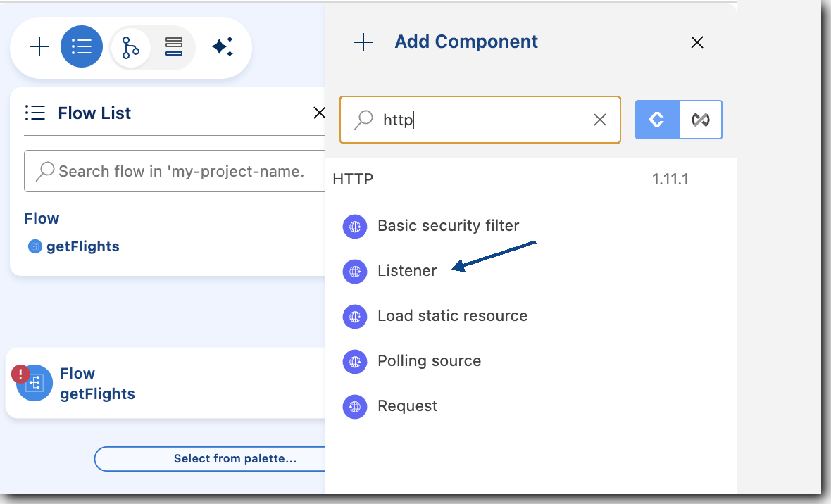Select the blue connector filter toggle
831x504 pixels.
657,120
